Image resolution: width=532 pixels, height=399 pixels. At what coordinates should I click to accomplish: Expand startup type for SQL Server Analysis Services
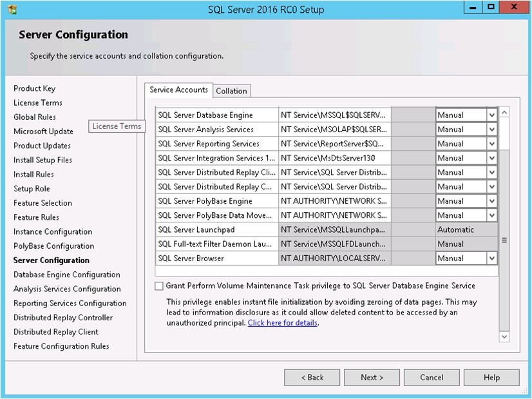coord(491,130)
